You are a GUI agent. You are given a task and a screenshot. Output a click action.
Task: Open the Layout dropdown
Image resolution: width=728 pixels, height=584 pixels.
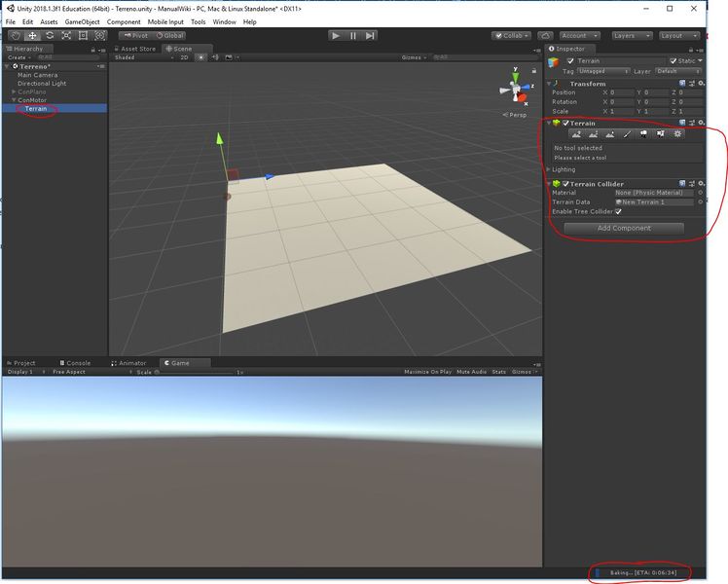pyautogui.click(x=679, y=36)
